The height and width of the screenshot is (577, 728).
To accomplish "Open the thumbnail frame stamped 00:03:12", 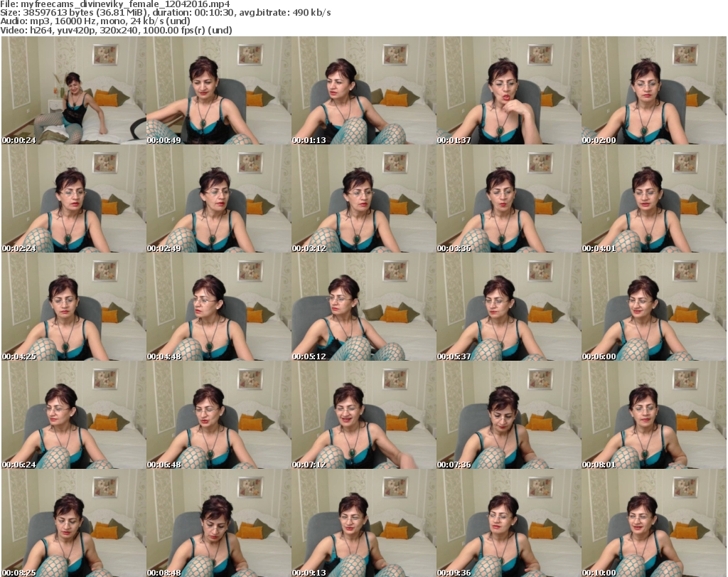I will (x=363, y=198).
